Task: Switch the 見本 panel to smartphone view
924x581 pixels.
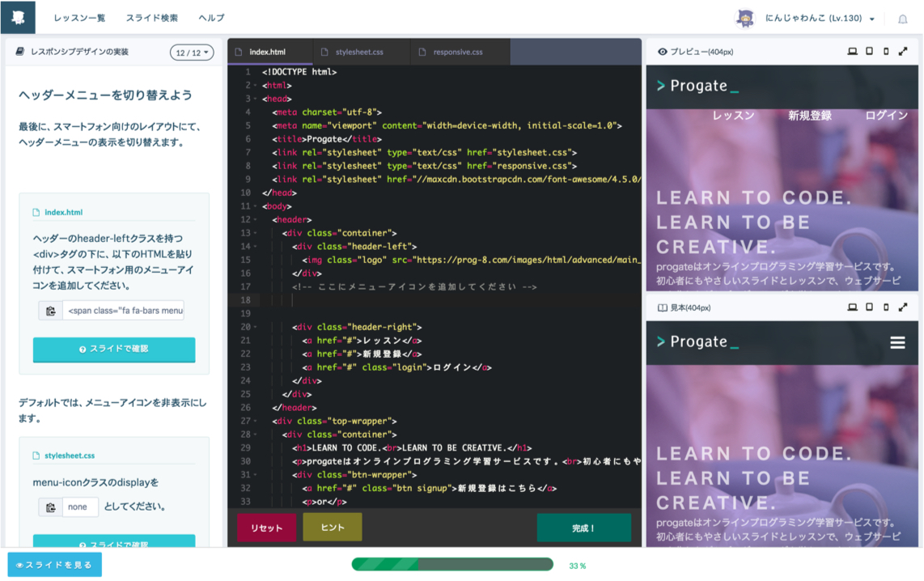Action: (x=886, y=307)
